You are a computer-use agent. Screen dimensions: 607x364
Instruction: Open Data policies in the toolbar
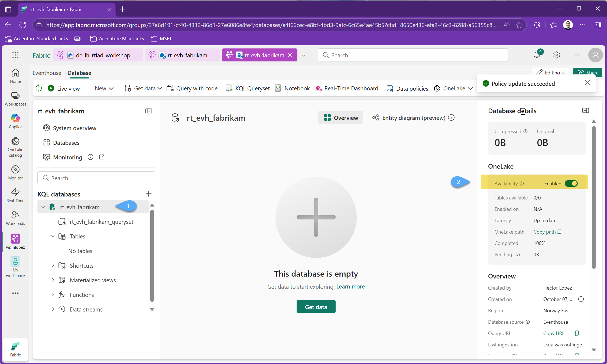[408, 88]
